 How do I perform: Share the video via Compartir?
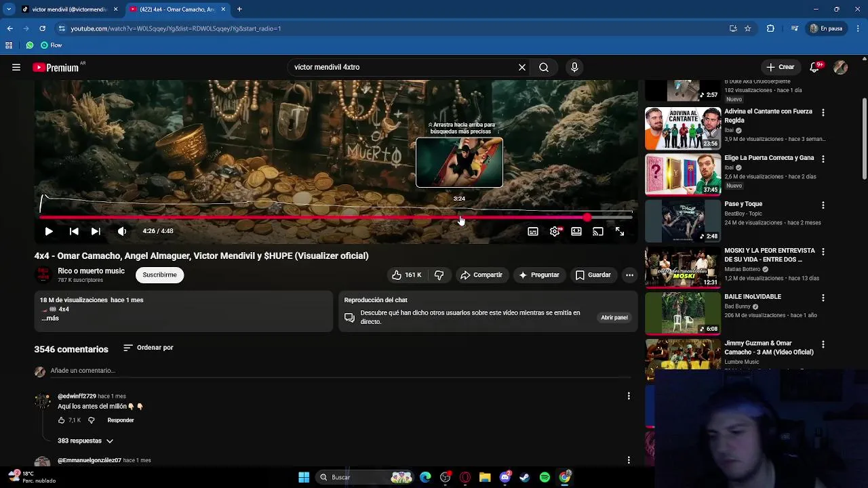pos(481,274)
